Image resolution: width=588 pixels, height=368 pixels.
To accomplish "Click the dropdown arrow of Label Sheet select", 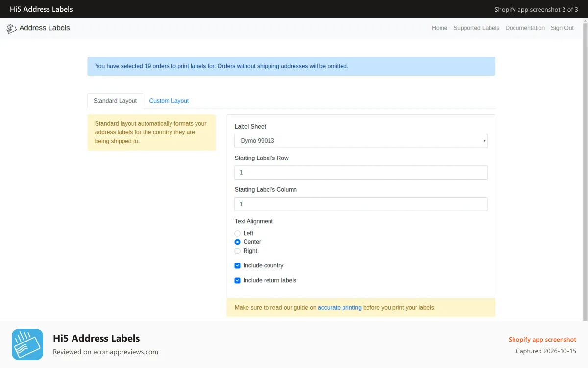I will pos(484,141).
